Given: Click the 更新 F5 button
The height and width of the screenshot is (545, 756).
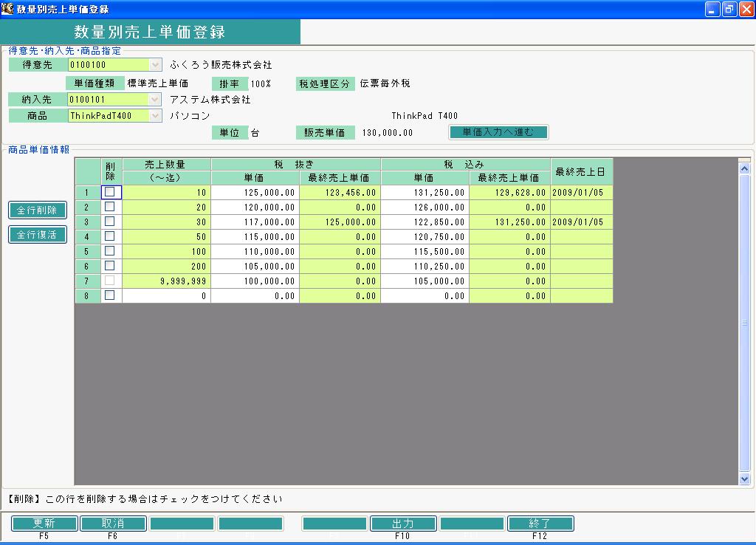Looking at the screenshot, I should tap(44, 524).
